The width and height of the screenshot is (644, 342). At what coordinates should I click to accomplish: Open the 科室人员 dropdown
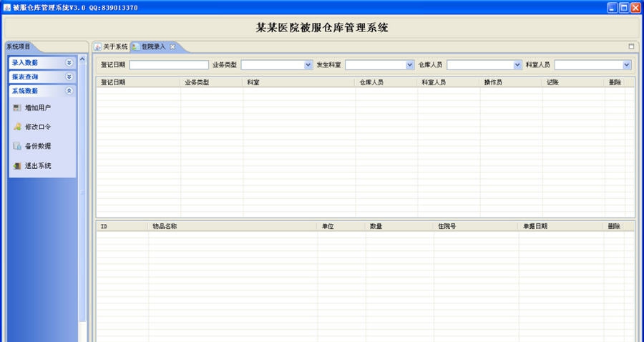point(626,65)
